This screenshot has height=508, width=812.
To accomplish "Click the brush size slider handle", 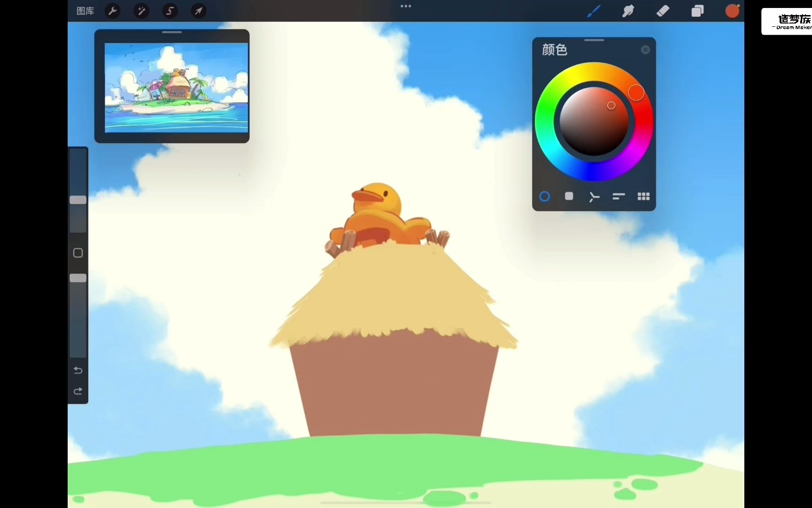I will [78, 200].
